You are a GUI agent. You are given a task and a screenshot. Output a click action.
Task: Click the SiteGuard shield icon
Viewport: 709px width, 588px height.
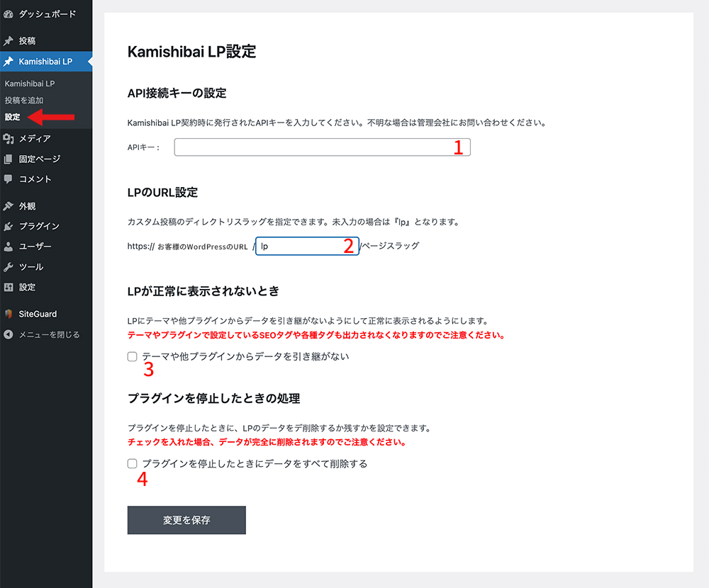click(8, 314)
